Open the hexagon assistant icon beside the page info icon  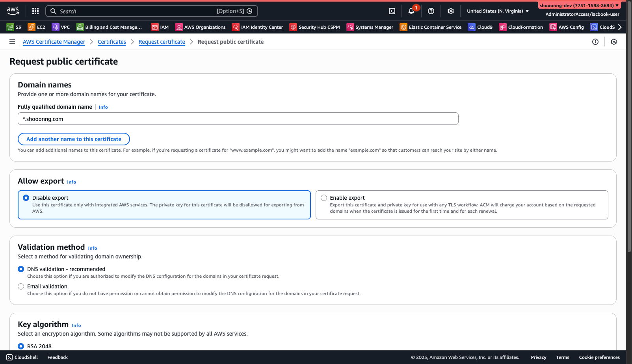614,42
